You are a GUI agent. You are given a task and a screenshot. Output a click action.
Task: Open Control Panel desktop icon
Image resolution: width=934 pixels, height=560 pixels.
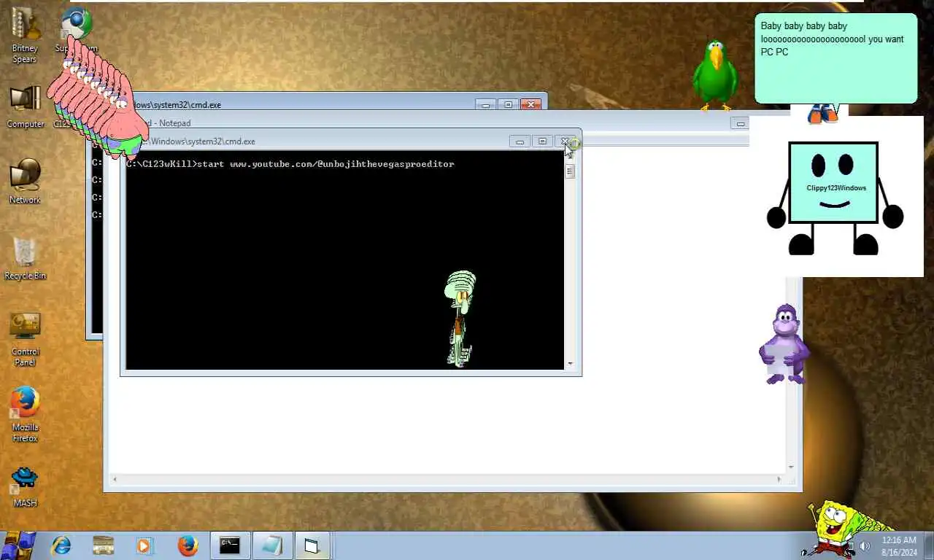coord(26,339)
